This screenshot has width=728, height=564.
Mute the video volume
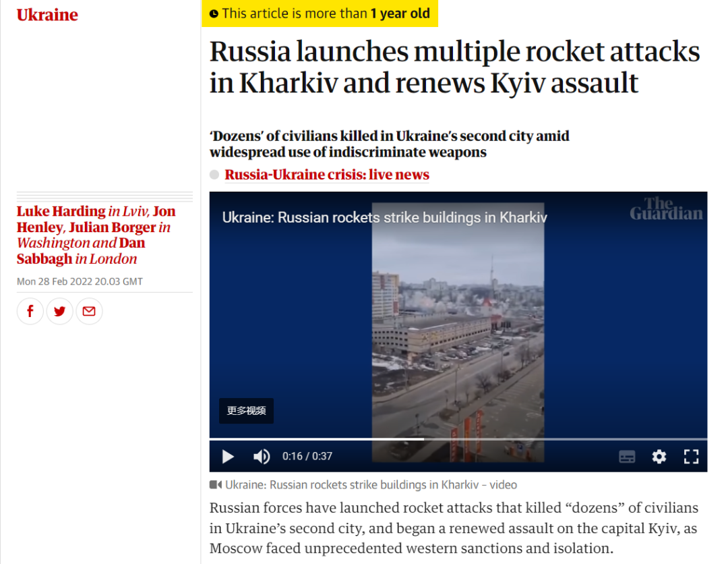[262, 456]
